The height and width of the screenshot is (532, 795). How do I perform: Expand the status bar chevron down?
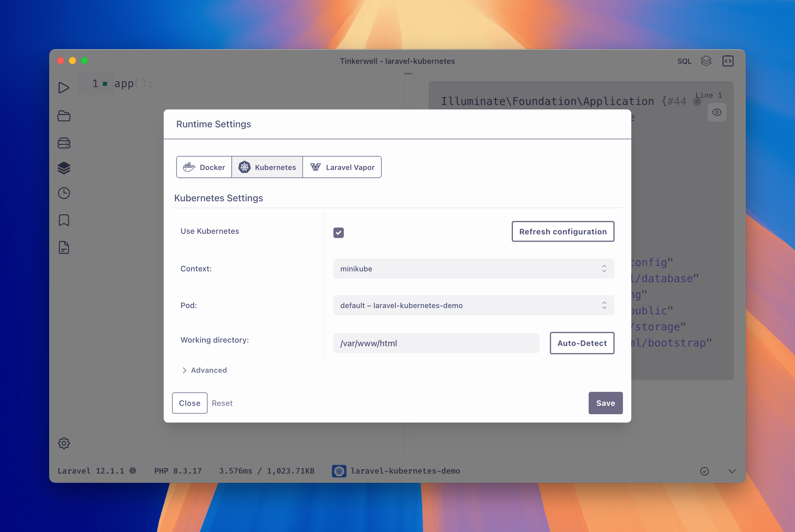point(732,471)
